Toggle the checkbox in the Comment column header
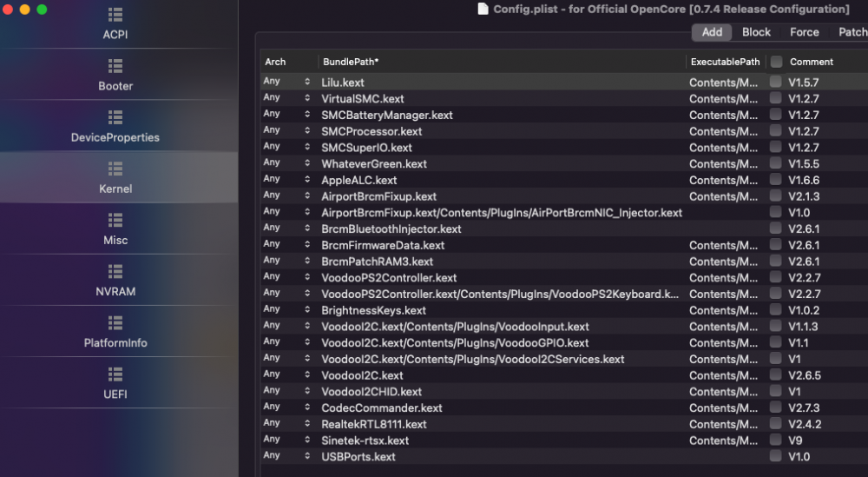868x477 pixels. (x=776, y=62)
